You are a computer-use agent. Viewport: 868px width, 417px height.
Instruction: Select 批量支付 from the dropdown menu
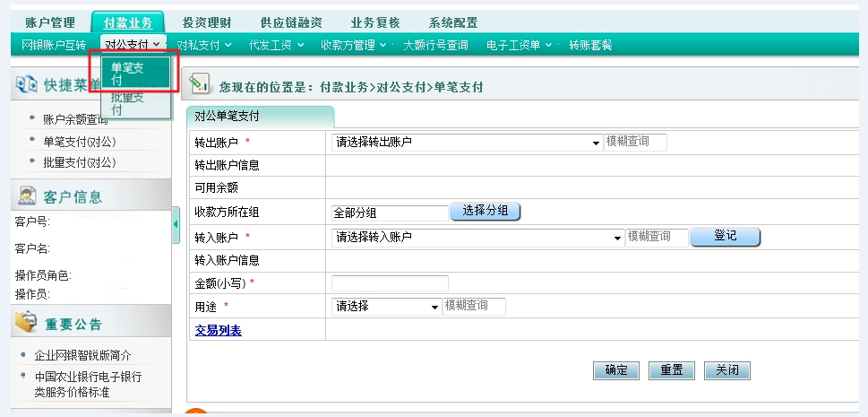pyautogui.click(x=127, y=104)
